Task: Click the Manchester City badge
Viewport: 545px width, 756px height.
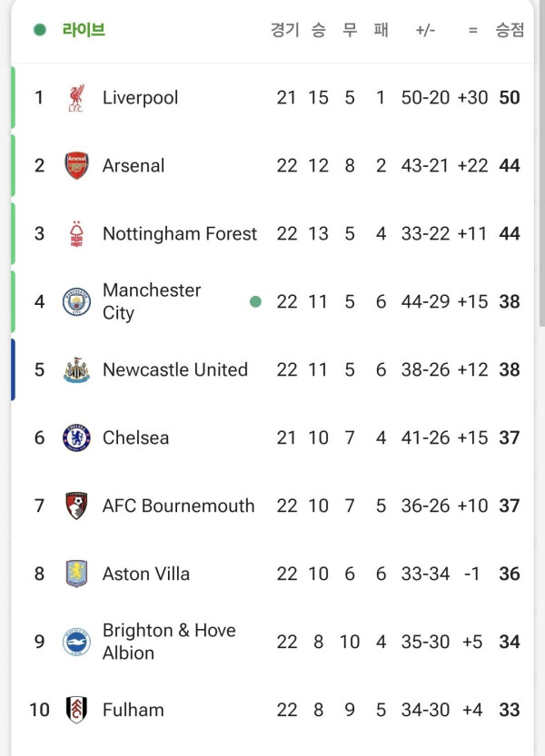Action: coord(76,302)
